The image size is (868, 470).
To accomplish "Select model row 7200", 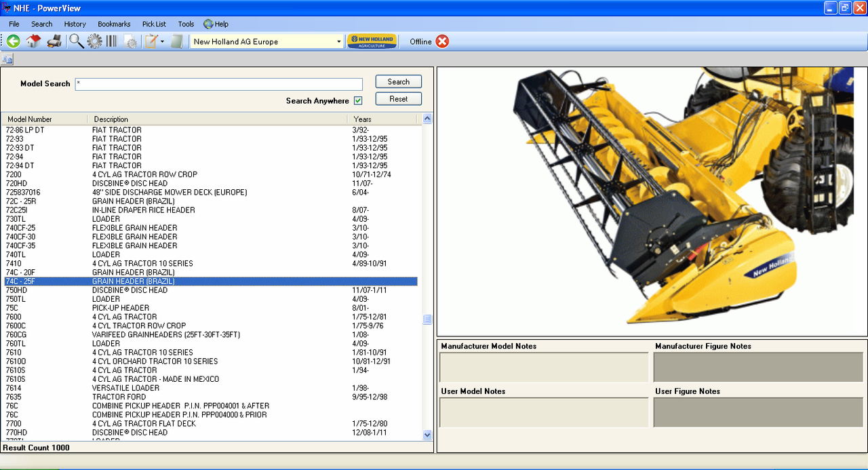I will coord(210,175).
